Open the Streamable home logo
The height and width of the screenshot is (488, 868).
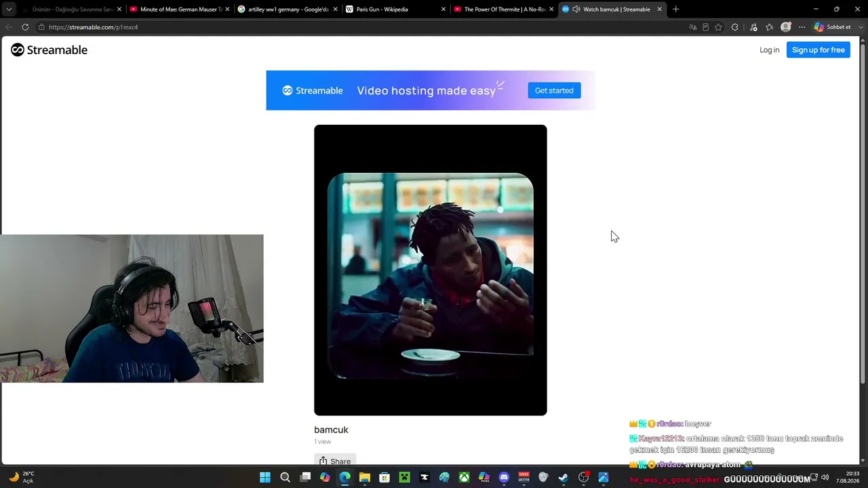point(49,50)
